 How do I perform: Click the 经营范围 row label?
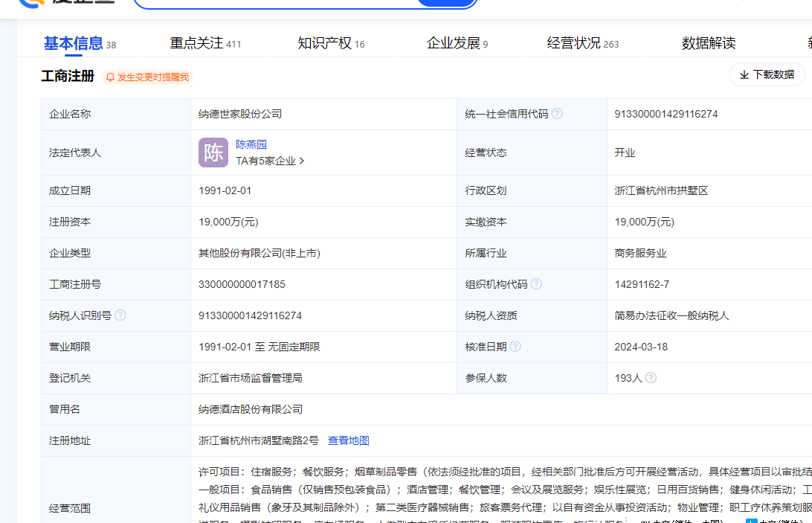(70, 508)
